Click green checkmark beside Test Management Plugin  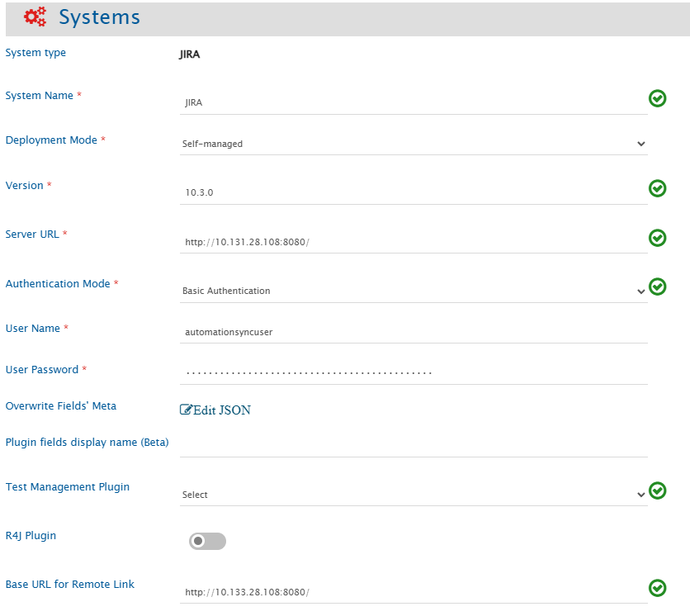(657, 490)
